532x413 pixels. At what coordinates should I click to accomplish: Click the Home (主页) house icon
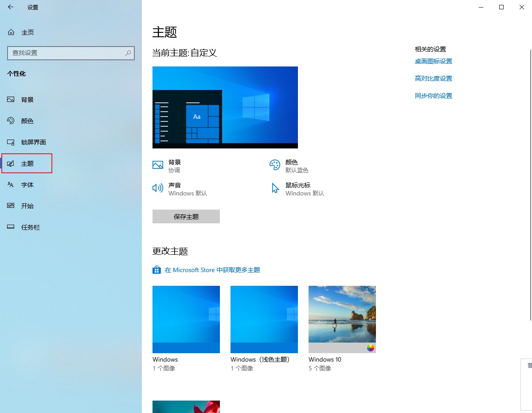11,32
